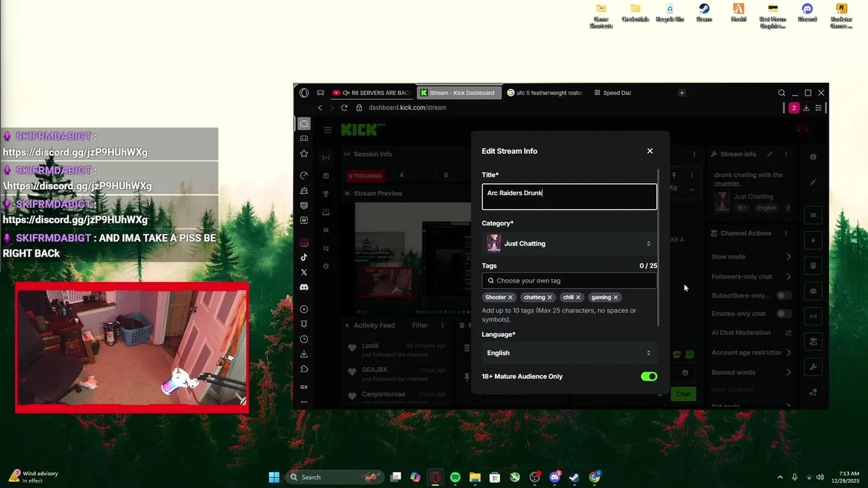Open the player icon in Opera sidebar
Viewport: 868px width, 488px height.
click(x=304, y=309)
